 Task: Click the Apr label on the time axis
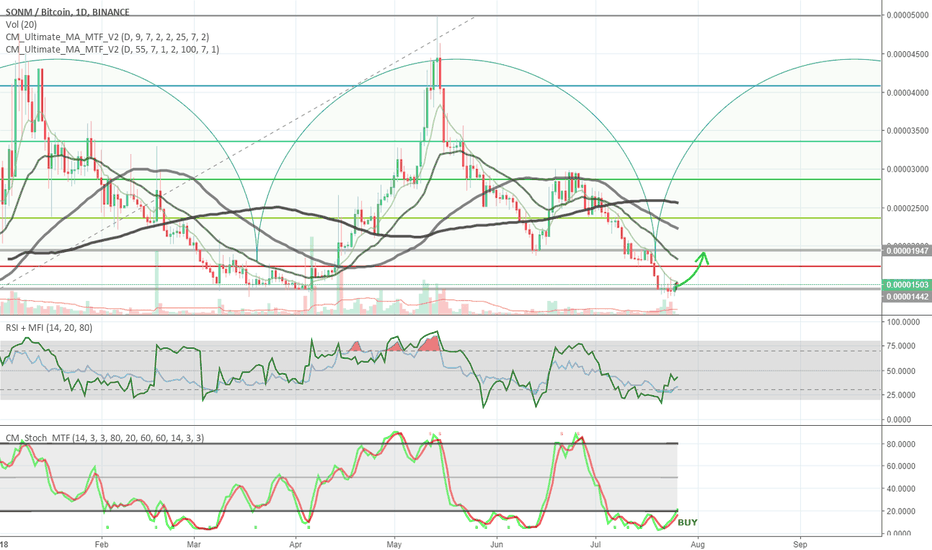[x=295, y=544]
